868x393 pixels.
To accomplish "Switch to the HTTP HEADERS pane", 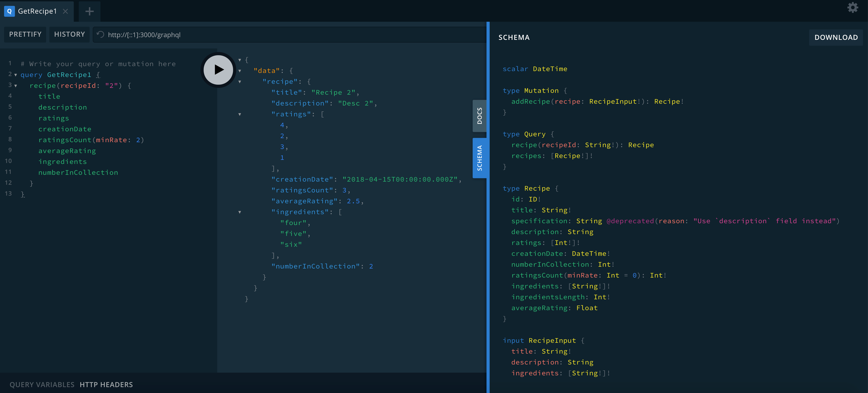I will [106, 384].
